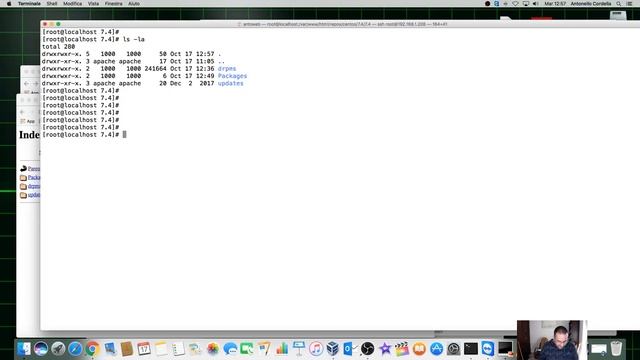Open Packages folder link in browser window
This screenshot has width=640, height=360.
[x=34, y=178]
